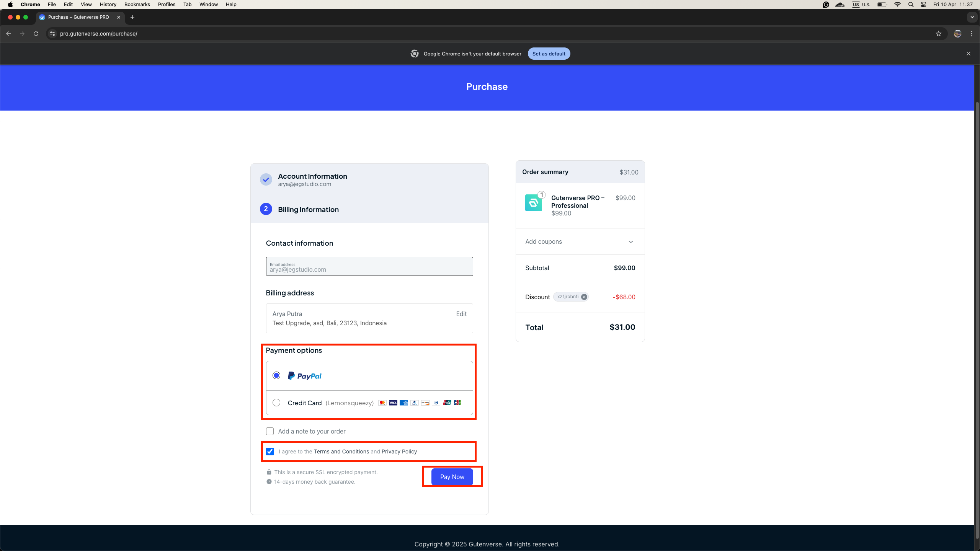Bookmark this page with star icon
The image size is (980, 551).
pos(938,34)
